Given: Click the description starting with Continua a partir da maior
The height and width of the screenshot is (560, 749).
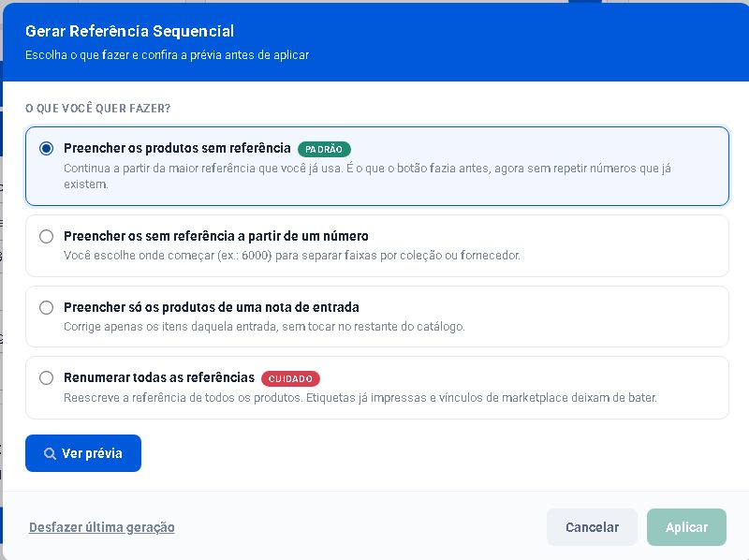Looking at the screenshot, I should coord(367,176).
